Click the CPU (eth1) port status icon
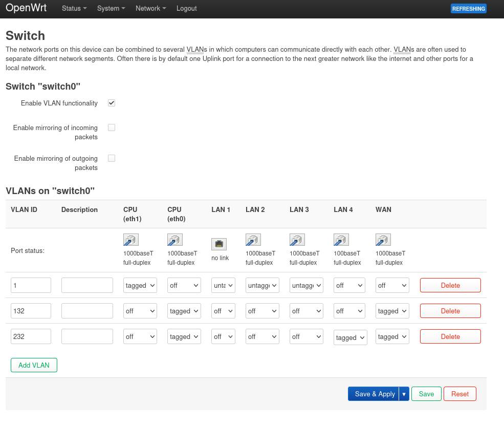This screenshot has width=504, height=425. [131, 240]
